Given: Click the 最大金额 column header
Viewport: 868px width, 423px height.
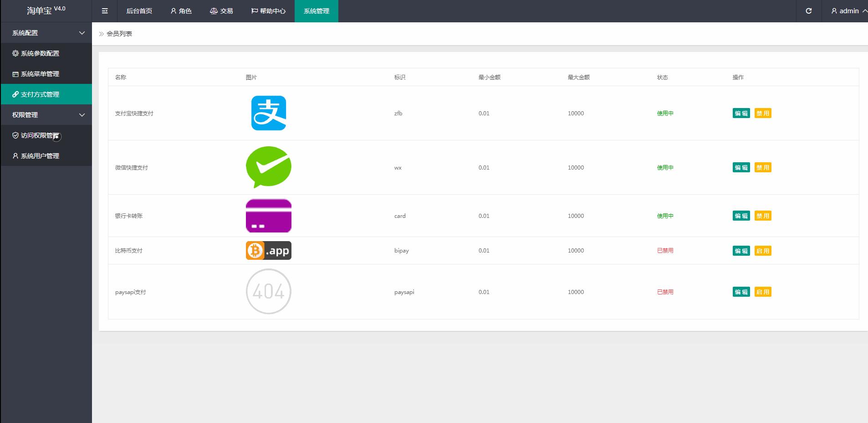Looking at the screenshot, I should click(579, 77).
